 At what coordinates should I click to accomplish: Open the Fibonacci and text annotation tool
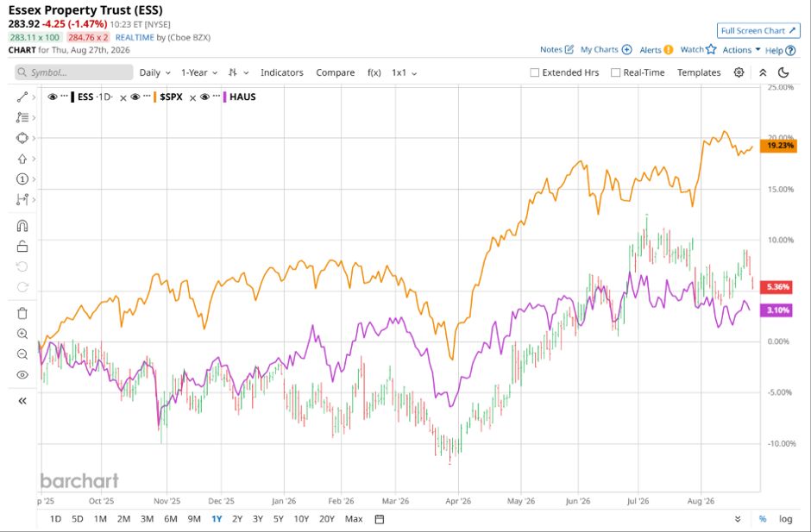tap(22, 118)
